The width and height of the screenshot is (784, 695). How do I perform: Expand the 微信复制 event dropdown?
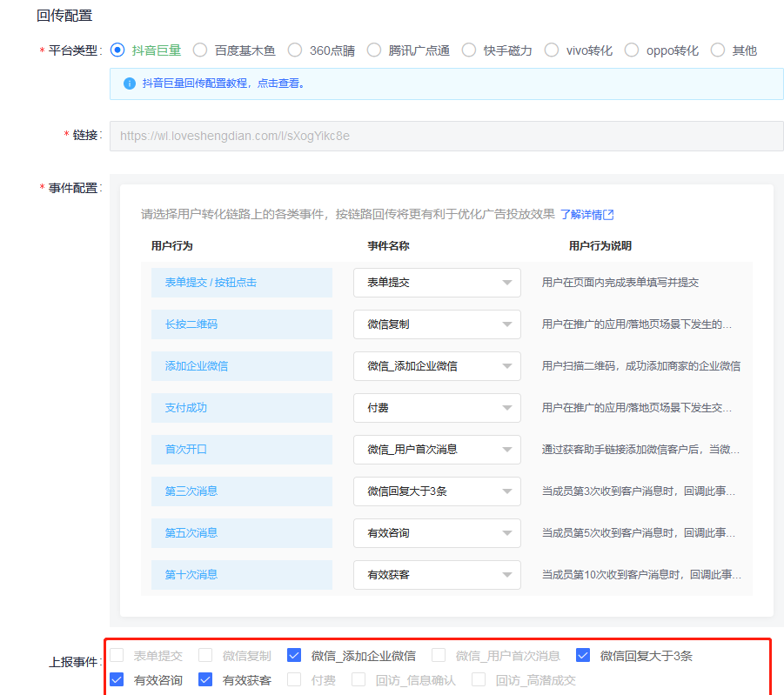(437, 324)
